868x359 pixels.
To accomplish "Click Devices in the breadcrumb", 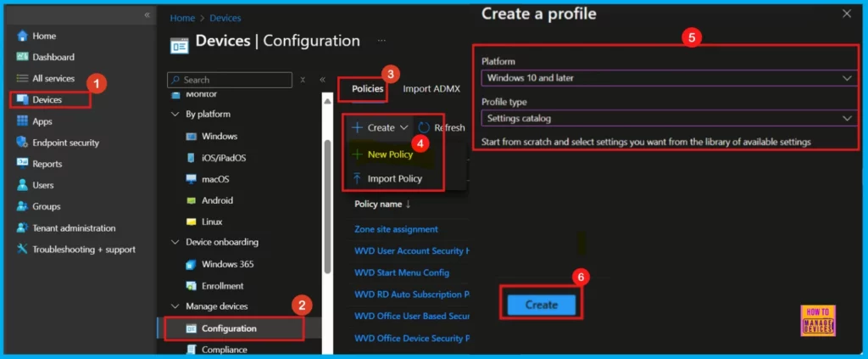I will coord(225,19).
